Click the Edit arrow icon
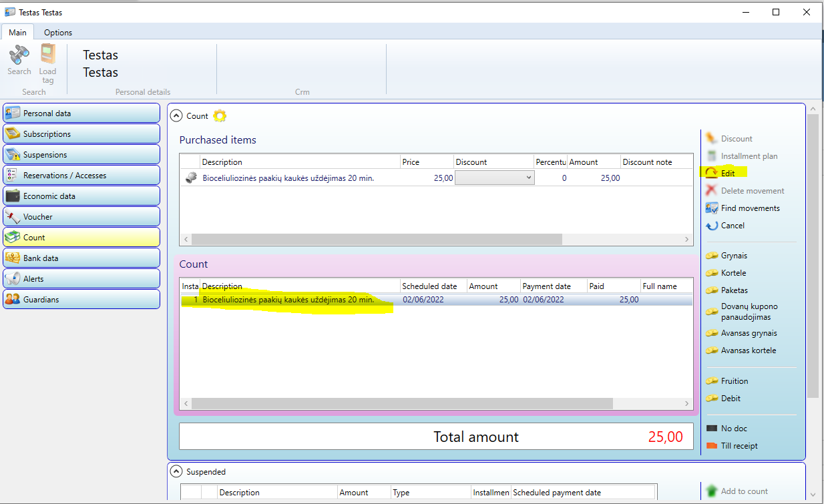Viewport: 824px width, 504px height. coord(712,174)
